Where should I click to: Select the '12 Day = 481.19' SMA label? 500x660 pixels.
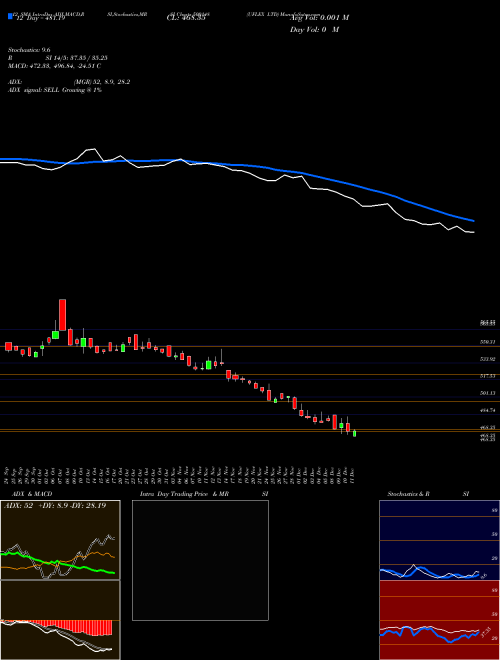[39, 18]
